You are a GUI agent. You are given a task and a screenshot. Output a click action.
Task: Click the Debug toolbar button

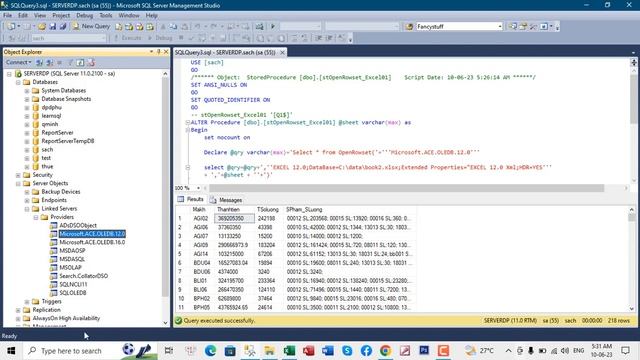pos(160,38)
